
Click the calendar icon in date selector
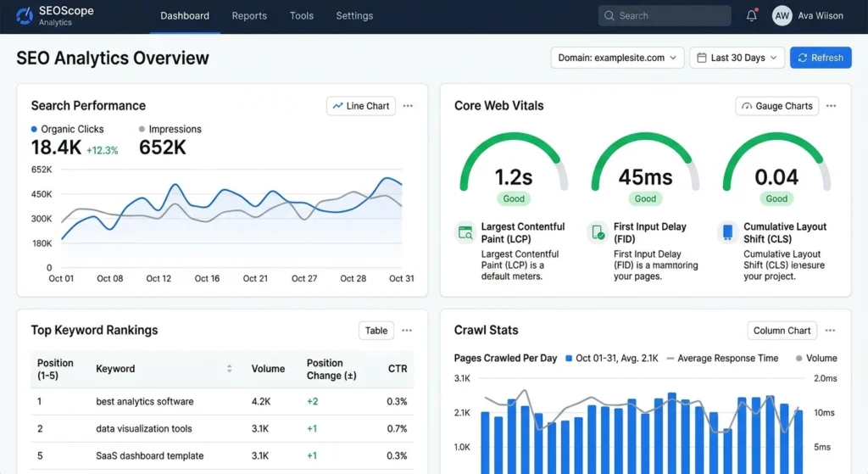pos(701,58)
